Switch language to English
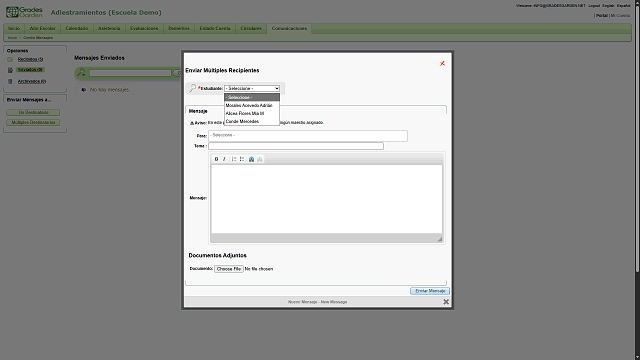This screenshot has width=640, height=360. click(608, 6)
